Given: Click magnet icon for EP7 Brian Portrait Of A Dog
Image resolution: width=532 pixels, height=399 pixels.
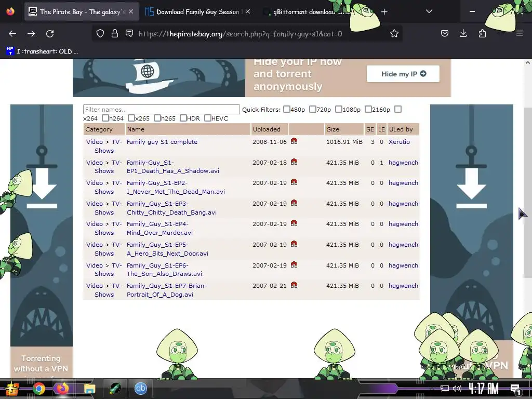Looking at the screenshot, I should coord(294,285).
